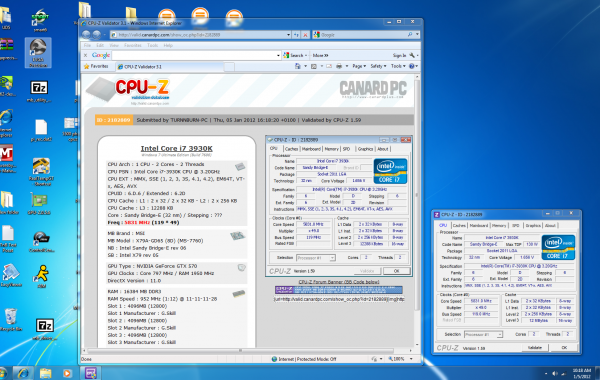This screenshot has height=380, width=600.
Task: Click the IE new tab button
Action: 229,67
